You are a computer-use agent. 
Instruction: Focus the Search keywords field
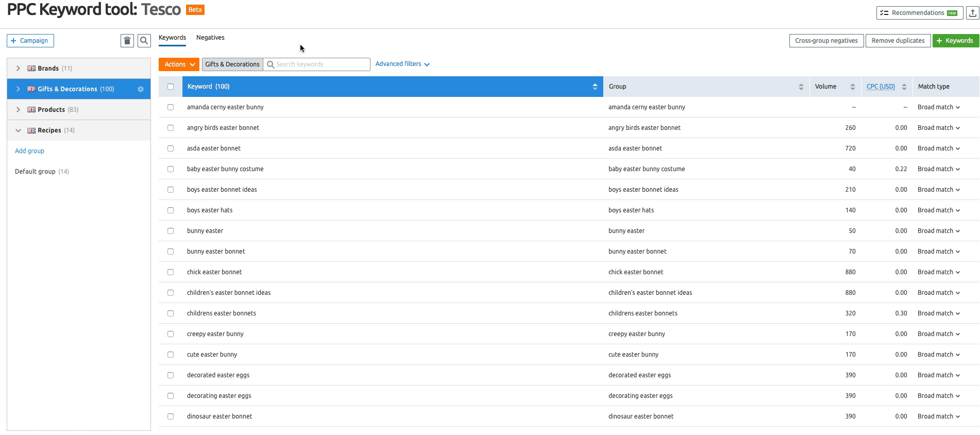317,64
